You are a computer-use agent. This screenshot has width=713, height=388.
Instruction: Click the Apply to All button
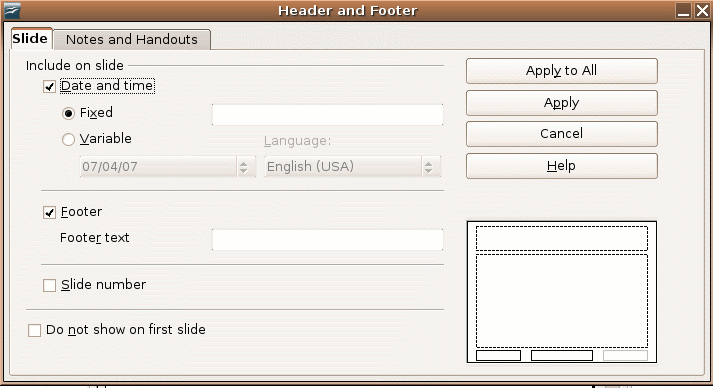coord(562,71)
